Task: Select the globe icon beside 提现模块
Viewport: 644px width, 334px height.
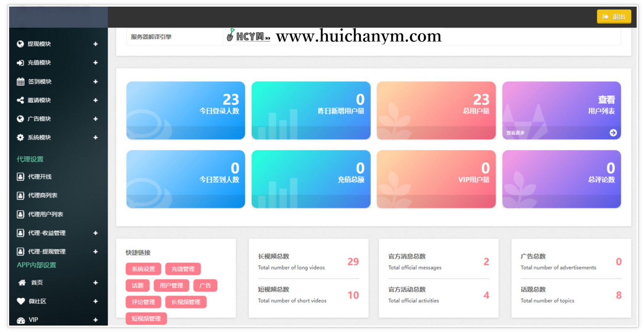Action: point(19,44)
